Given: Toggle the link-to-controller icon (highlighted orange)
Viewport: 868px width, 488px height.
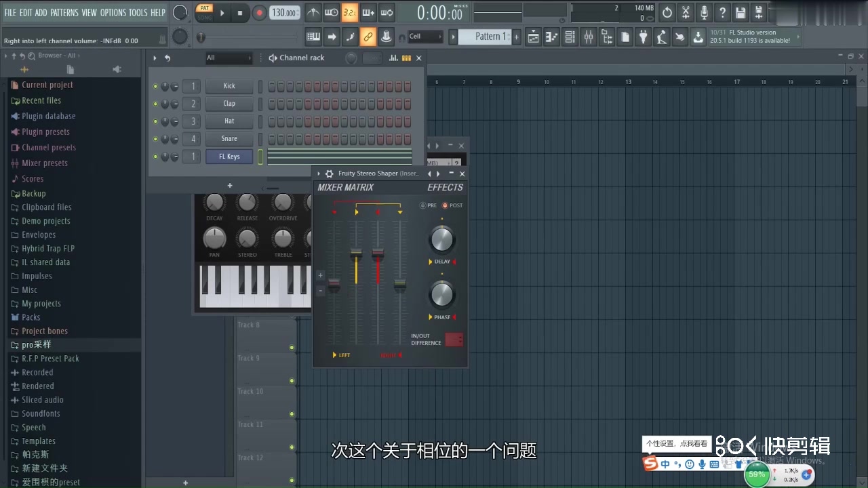Looking at the screenshot, I should (368, 37).
